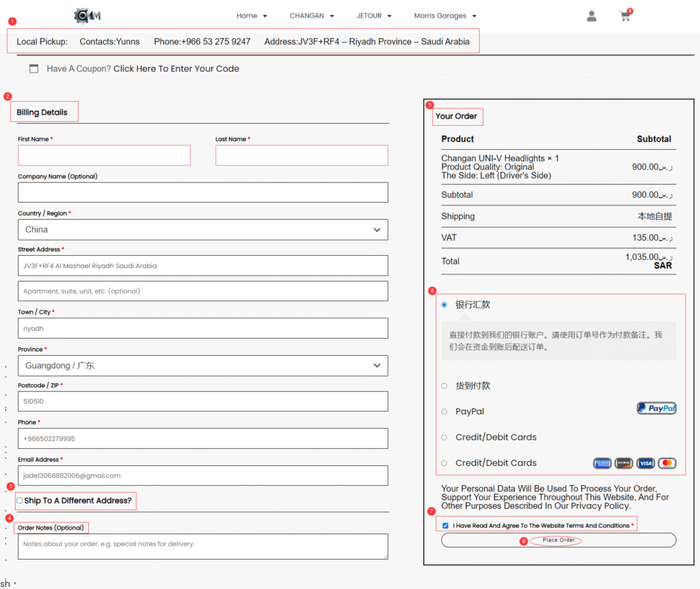Expand the Morris Garages menu arrow
This screenshot has width=700, height=589.
[x=474, y=16]
